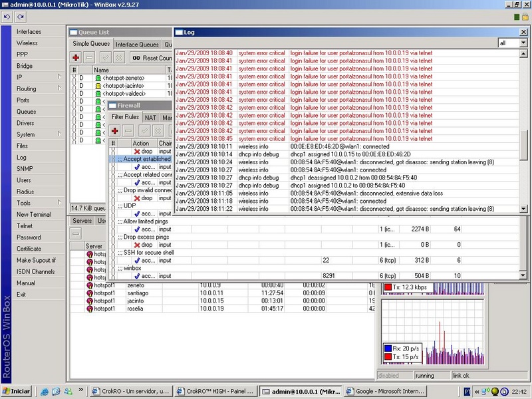Click hotspot icon in jacinto row
The image size is (532, 399).
pyautogui.click(x=90, y=301)
